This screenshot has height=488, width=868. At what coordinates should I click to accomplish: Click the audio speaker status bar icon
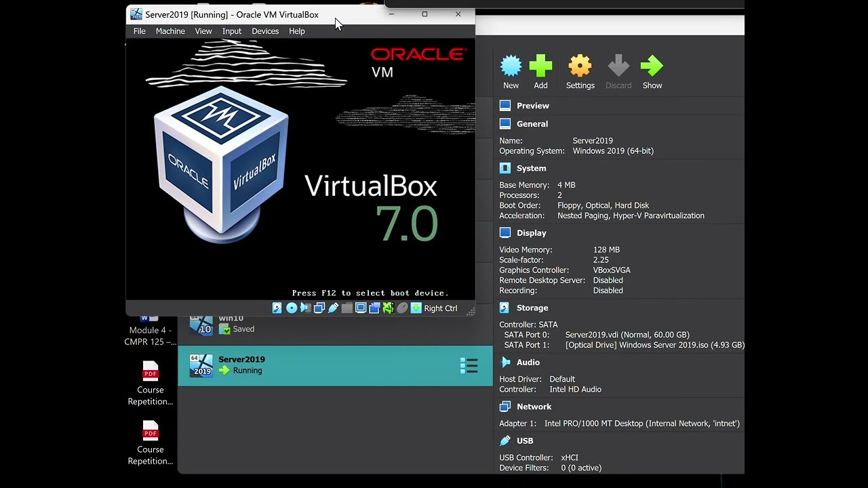(305, 308)
